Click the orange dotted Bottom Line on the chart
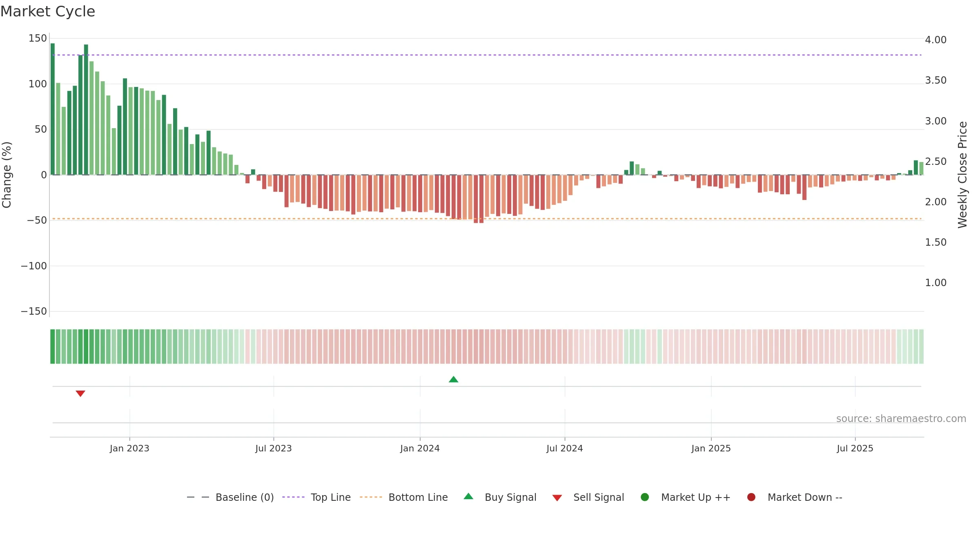This screenshot has width=980, height=551. click(487, 219)
